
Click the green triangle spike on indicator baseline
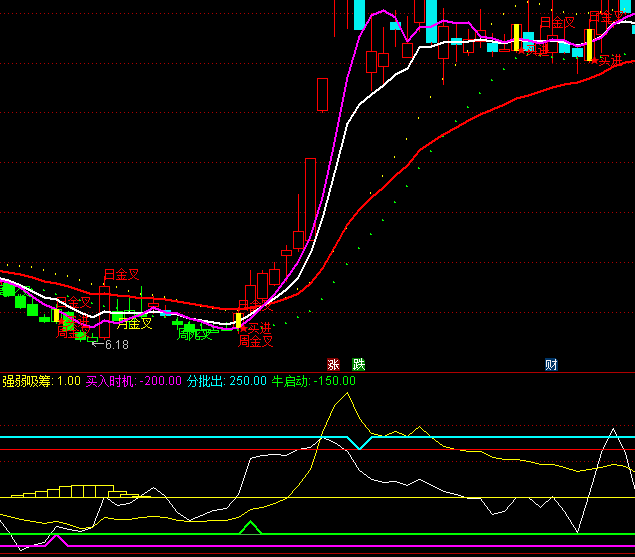[x=251, y=526]
